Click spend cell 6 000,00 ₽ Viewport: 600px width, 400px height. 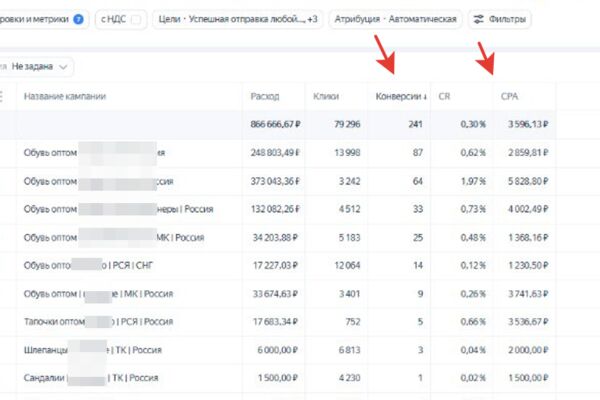[x=277, y=350]
